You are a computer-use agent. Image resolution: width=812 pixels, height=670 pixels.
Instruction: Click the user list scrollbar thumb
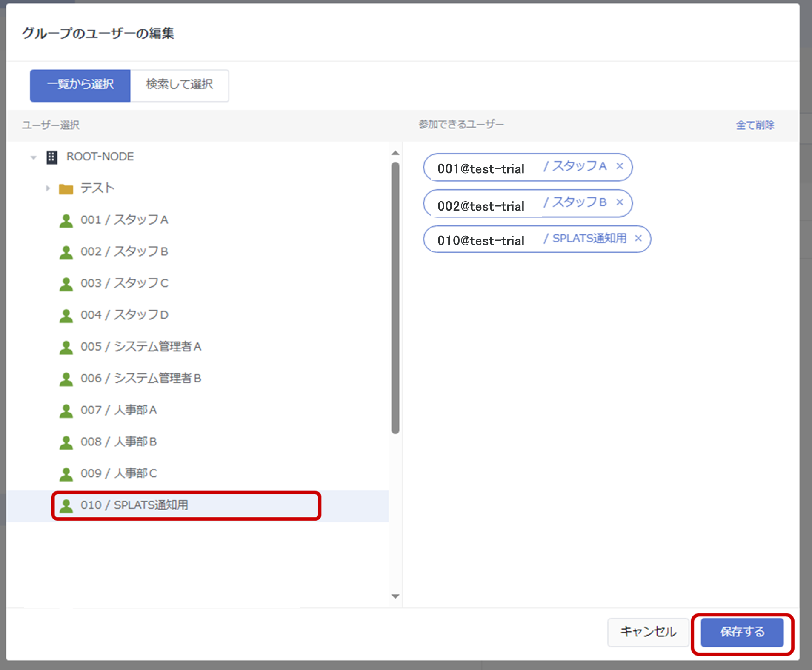click(x=395, y=298)
